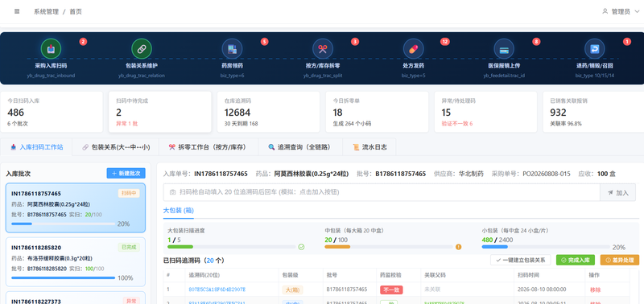
Task: Click the red badge showing 12
Action: (445, 42)
